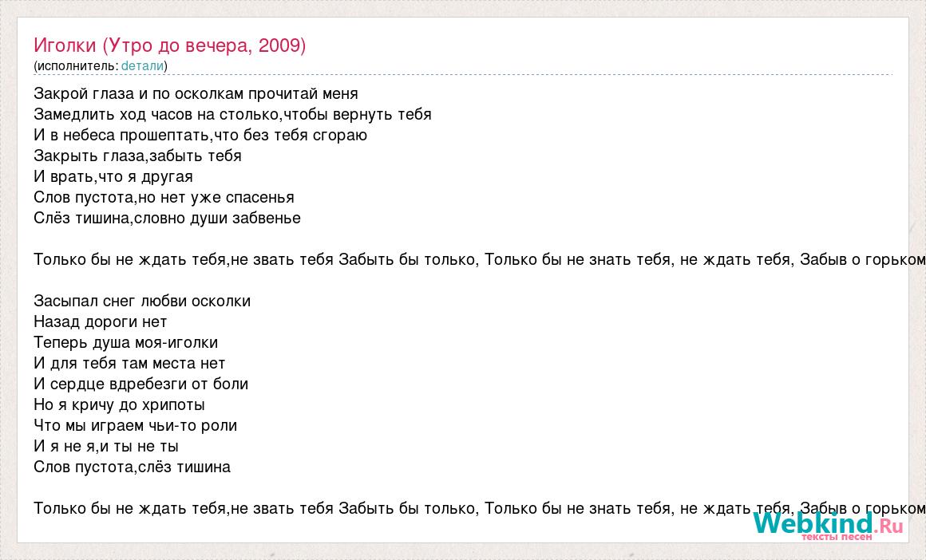926x560 pixels.
Task: Click the line И в небеса прошептать
Action: pyautogui.click(x=200, y=135)
